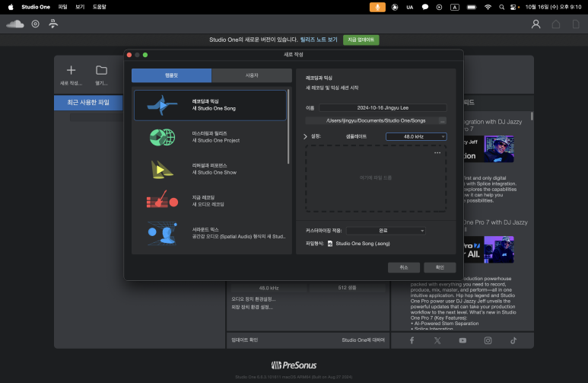
Task: Click the three-dot menu in file drop area
Action: (x=437, y=153)
